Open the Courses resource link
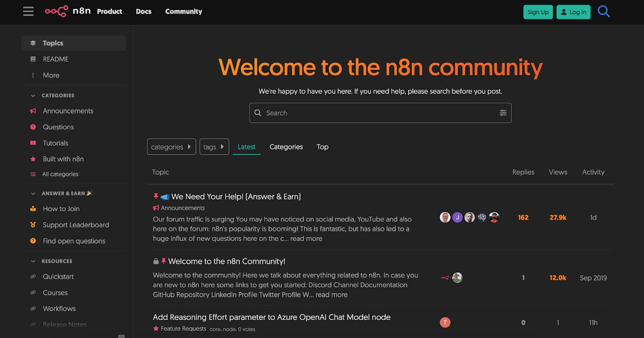644x338 pixels. point(73,292)
